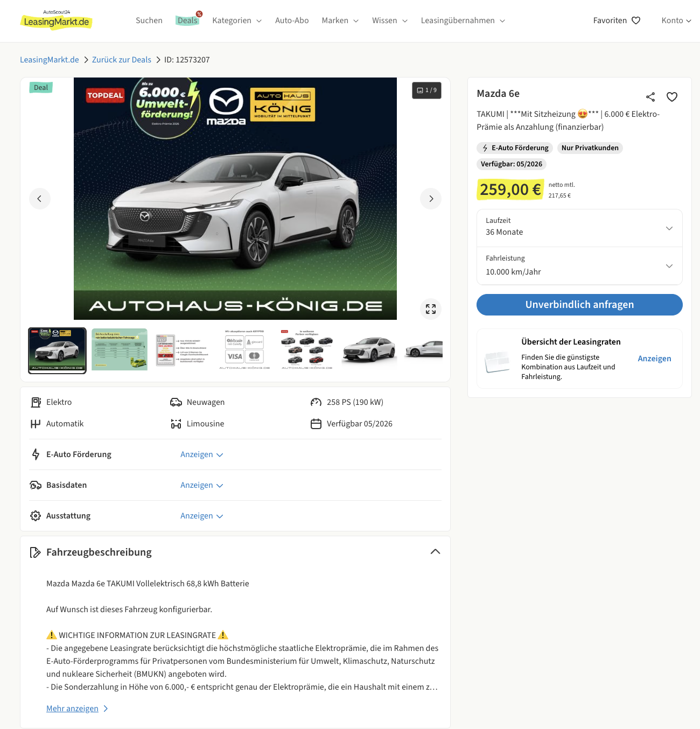Image resolution: width=700 pixels, height=729 pixels.
Task: Click Unverbindlich anfragen button
Action: pos(579,305)
